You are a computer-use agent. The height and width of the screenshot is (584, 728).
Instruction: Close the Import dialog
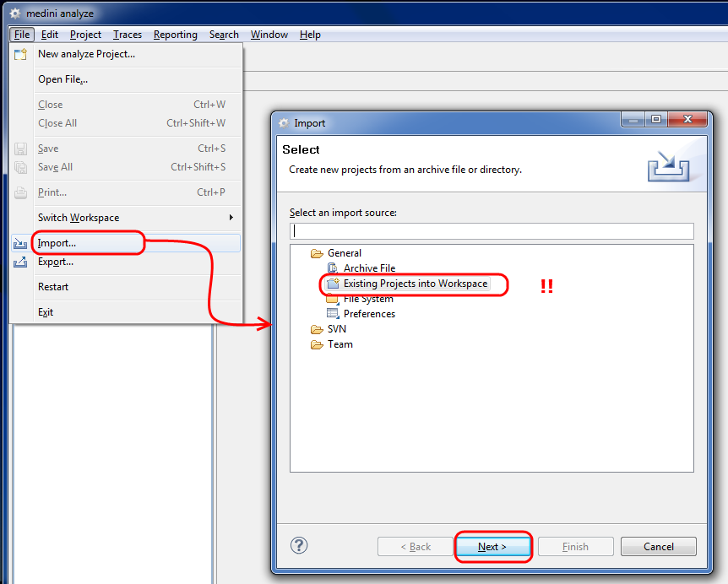[x=687, y=120]
